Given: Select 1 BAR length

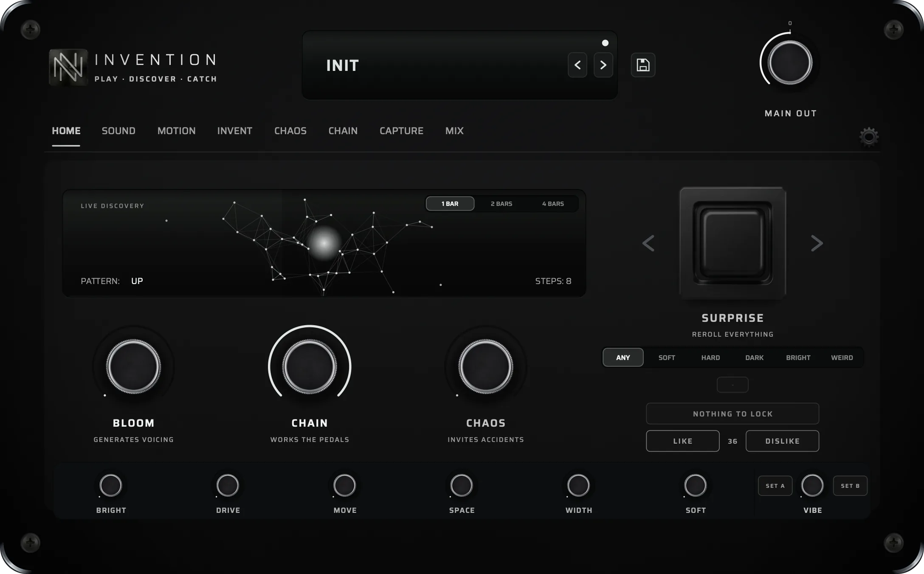Looking at the screenshot, I should coord(450,204).
